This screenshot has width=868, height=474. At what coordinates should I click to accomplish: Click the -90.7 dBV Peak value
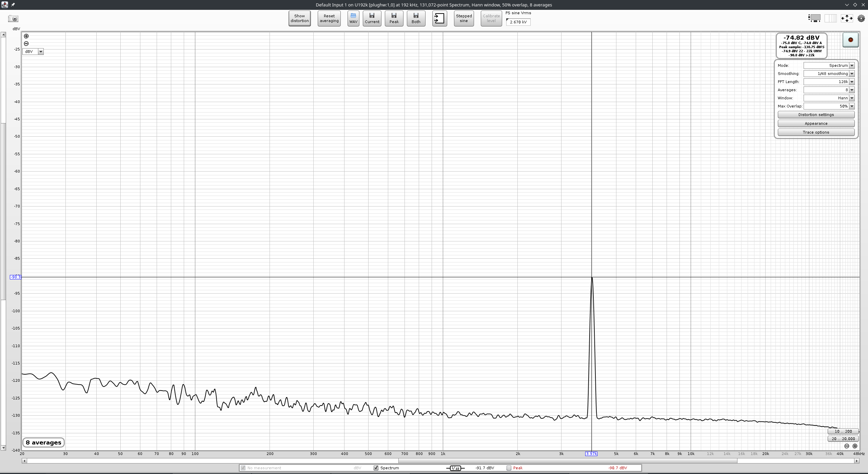point(617,468)
